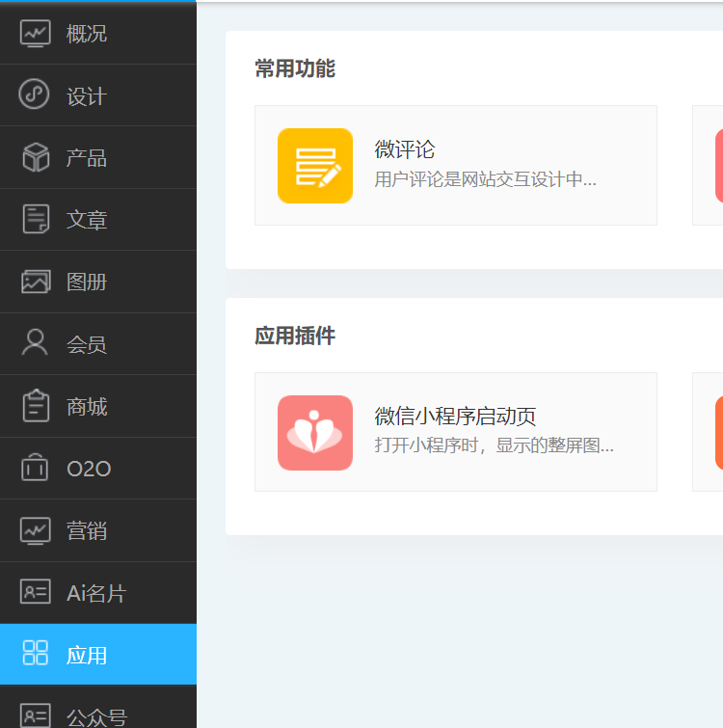Click the 图册 picture icon
The height and width of the screenshot is (728, 723).
tap(36, 282)
